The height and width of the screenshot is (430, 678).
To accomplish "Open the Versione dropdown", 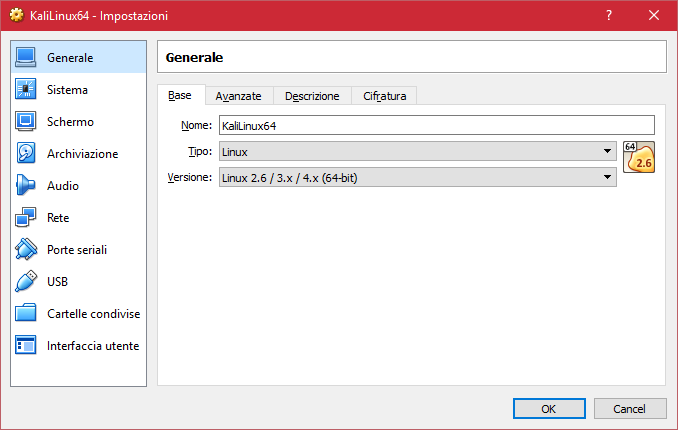I will click(x=418, y=177).
